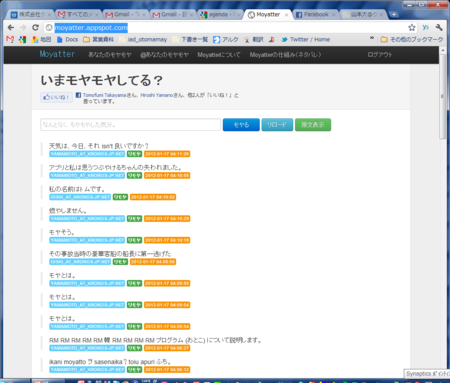Click the page's vertical scrollbar thumb
This screenshot has width=450, height=383.
[443, 97]
